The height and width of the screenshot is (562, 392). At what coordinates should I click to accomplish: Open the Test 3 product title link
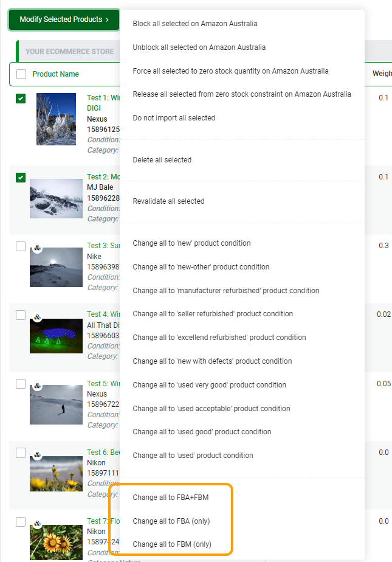103,246
